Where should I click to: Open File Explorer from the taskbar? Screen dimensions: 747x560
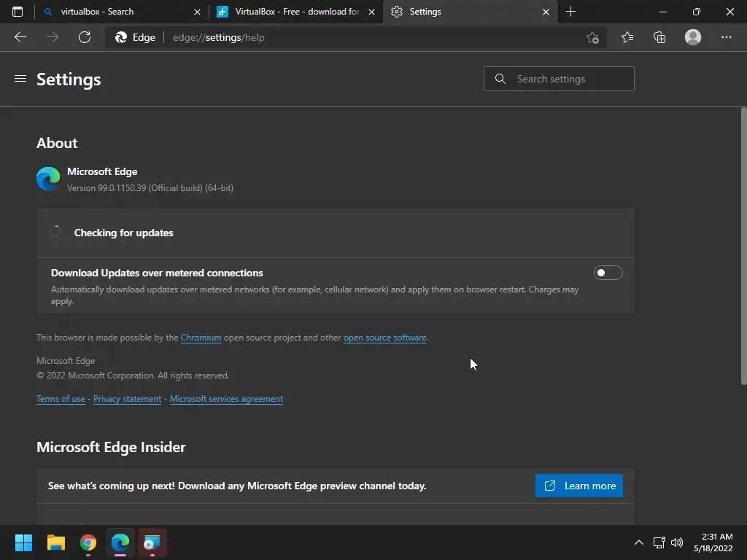pyautogui.click(x=55, y=542)
